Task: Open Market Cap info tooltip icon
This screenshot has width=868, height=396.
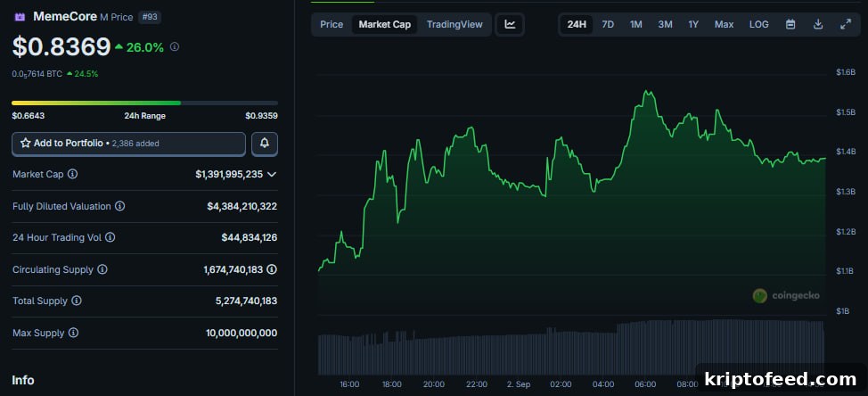Action: pos(72,174)
